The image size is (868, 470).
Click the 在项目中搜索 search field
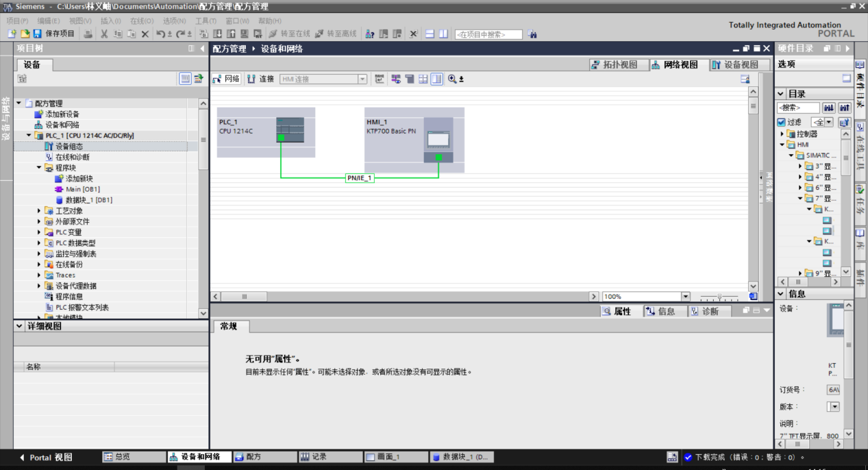(488, 34)
